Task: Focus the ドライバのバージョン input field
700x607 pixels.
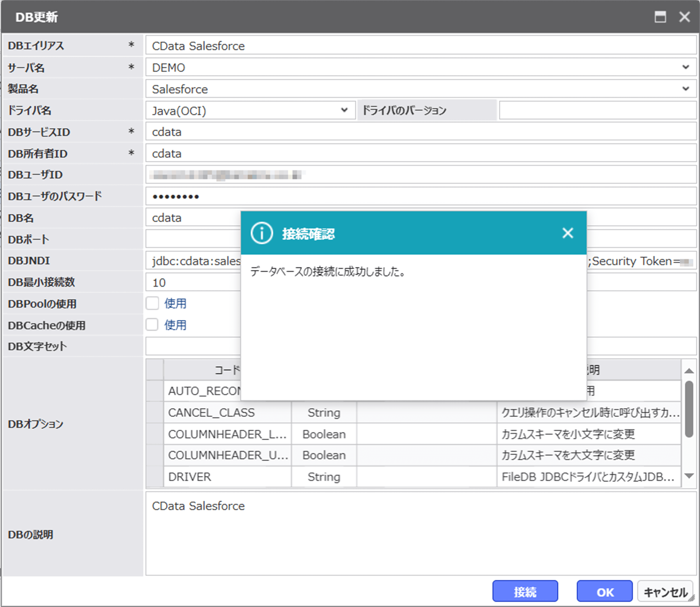Action: (x=597, y=110)
